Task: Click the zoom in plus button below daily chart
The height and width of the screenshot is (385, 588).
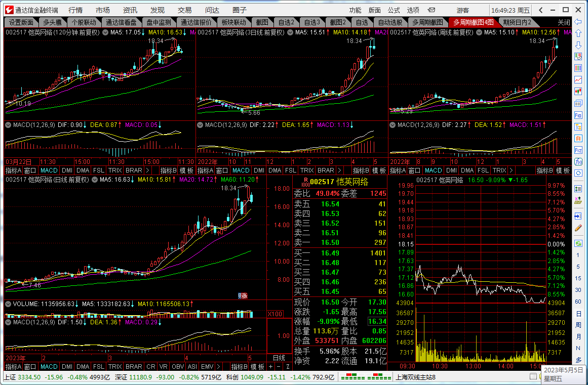Action: pyautogui.click(x=271, y=367)
